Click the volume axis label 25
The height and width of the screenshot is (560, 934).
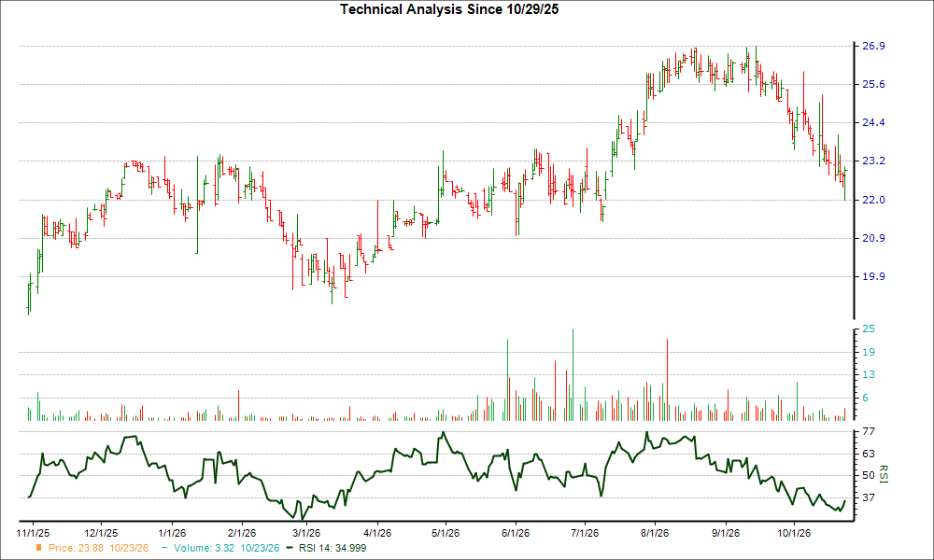[869, 329]
